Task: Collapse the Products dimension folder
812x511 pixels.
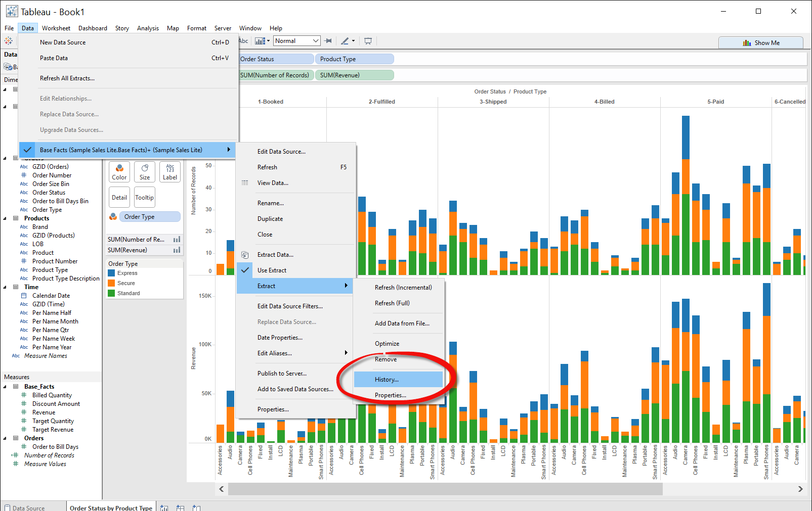Action: [5, 218]
